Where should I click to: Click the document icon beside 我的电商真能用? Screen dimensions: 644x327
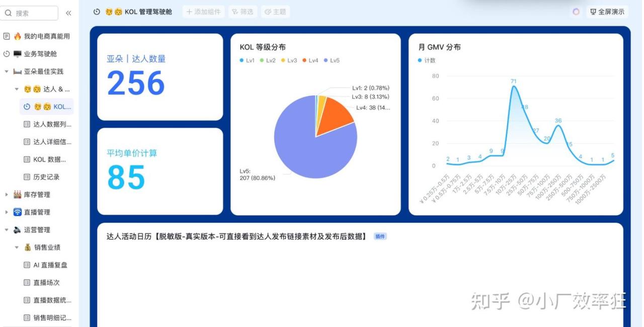tap(7, 36)
